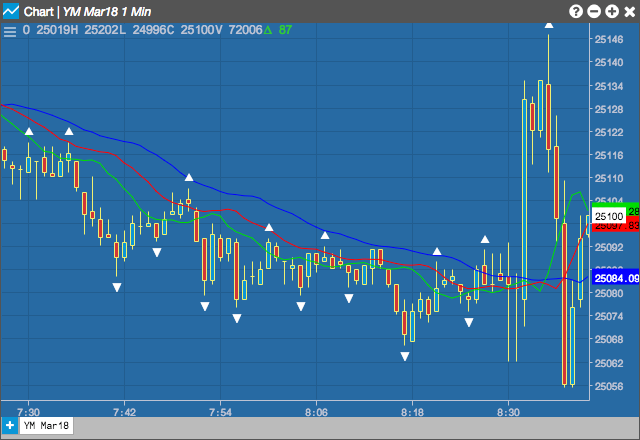
Task: Click the white 25100 last price label
Action: (609, 216)
